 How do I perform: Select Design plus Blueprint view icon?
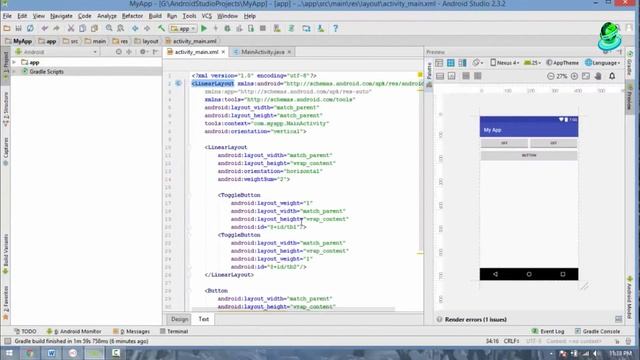tap(462, 63)
